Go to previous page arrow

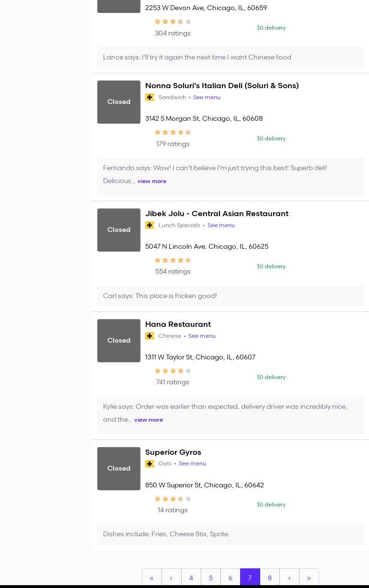[171, 578]
